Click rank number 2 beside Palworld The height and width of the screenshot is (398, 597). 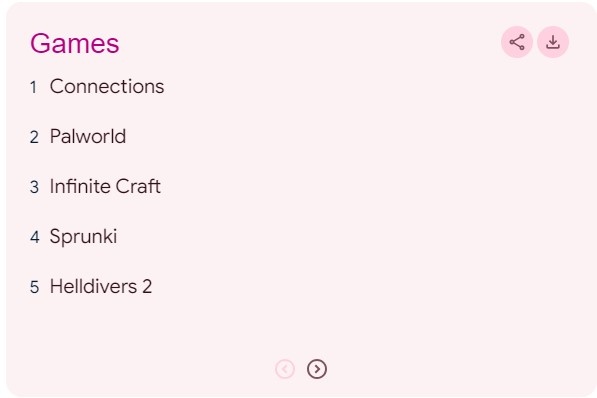(34, 137)
